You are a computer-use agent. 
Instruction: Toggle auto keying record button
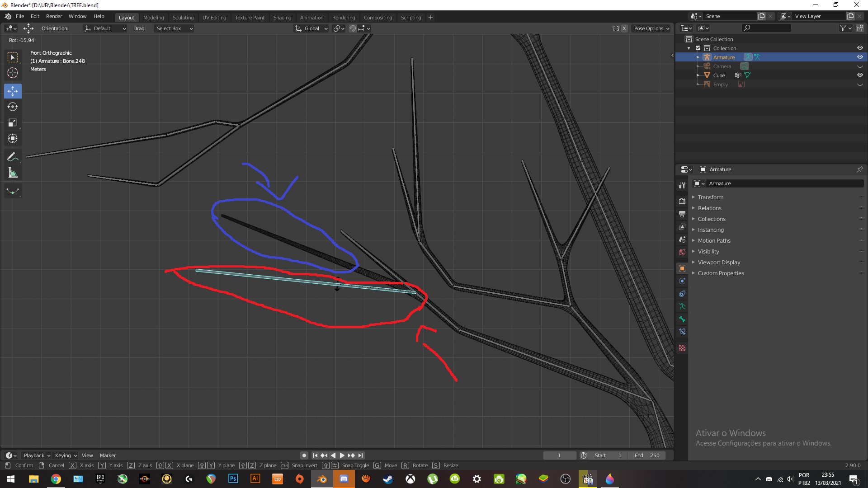(x=304, y=455)
